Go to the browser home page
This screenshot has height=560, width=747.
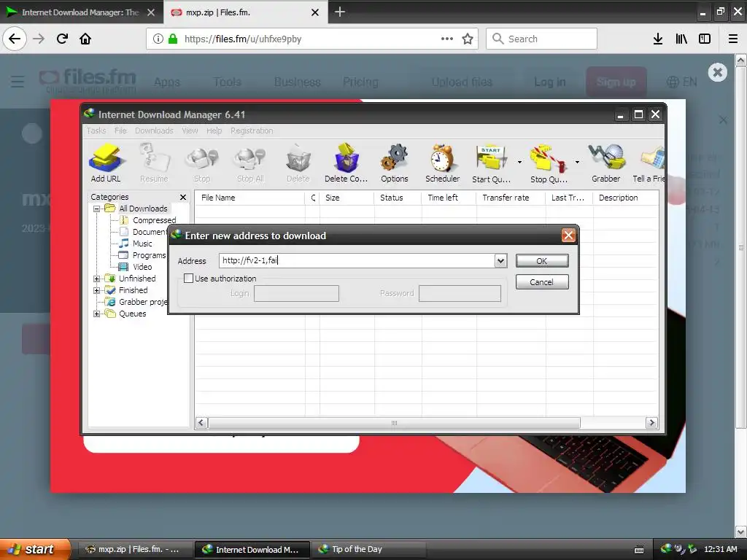point(85,39)
